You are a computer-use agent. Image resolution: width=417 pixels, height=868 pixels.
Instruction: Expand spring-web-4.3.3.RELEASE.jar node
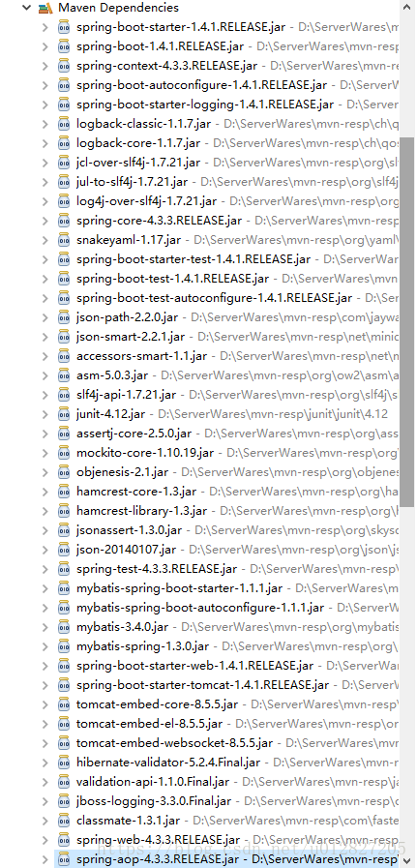pyautogui.click(x=45, y=840)
